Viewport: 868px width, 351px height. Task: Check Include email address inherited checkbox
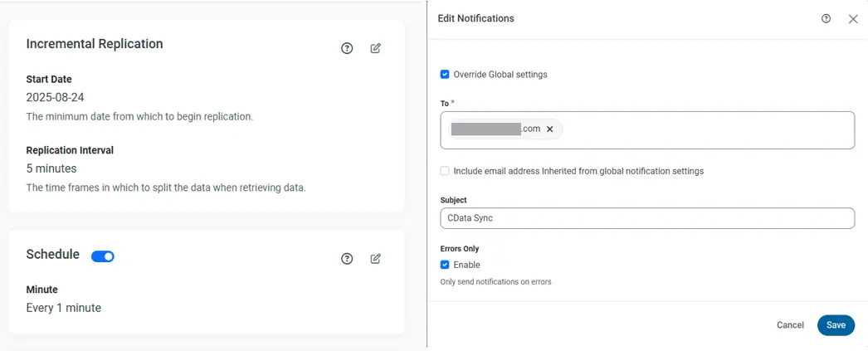click(445, 171)
